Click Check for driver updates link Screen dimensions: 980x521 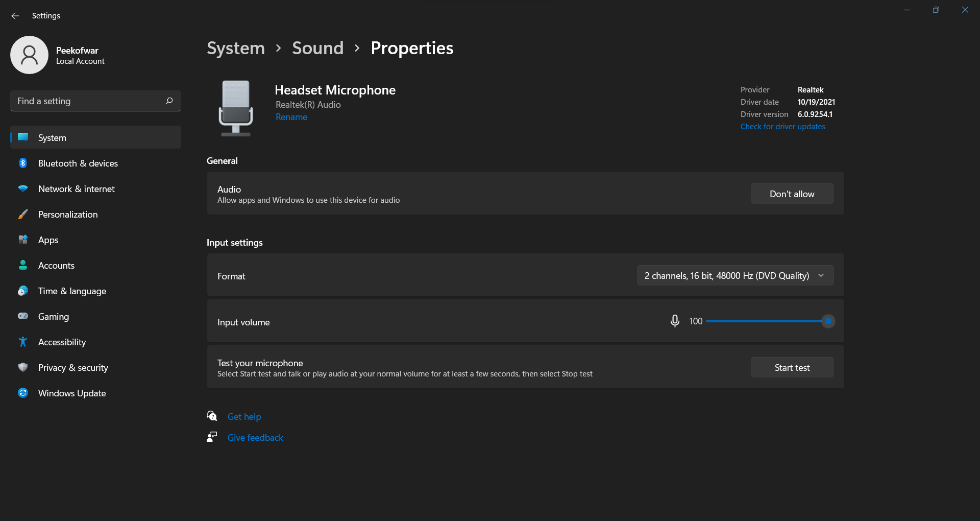782,127
